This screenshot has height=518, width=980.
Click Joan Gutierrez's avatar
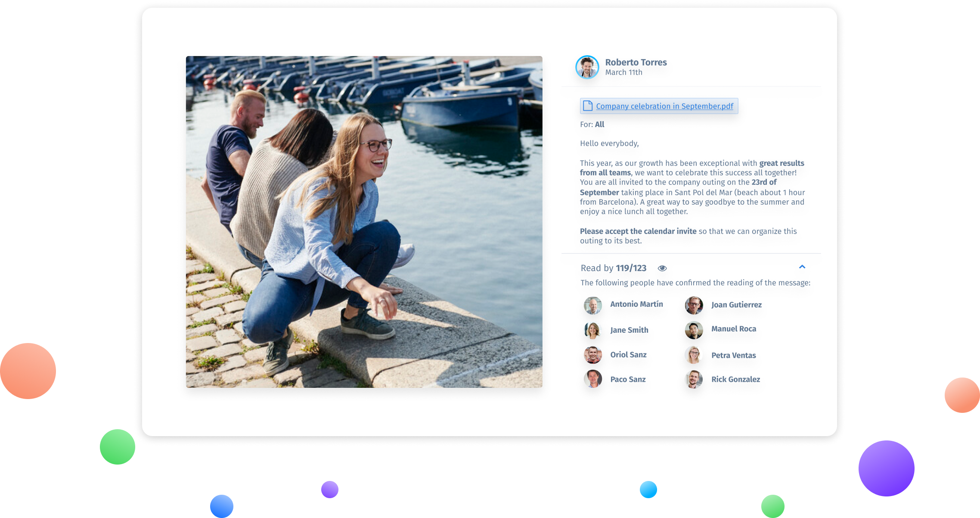tap(694, 305)
